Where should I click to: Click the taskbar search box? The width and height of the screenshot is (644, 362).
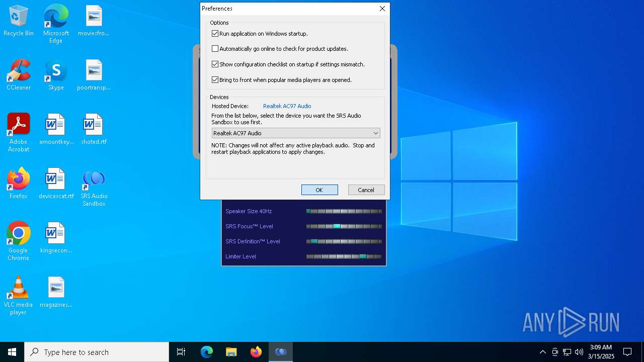click(x=97, y=352)
